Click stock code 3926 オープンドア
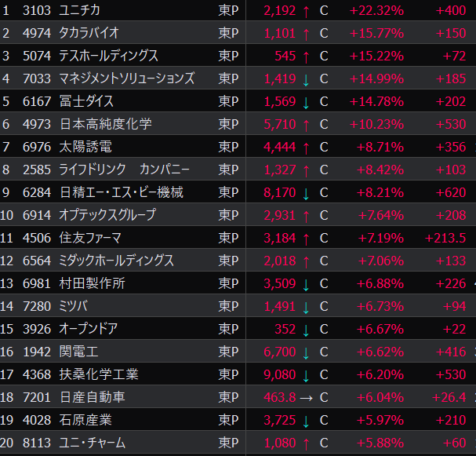The image size is (476, 456). [x=35, y=330]
